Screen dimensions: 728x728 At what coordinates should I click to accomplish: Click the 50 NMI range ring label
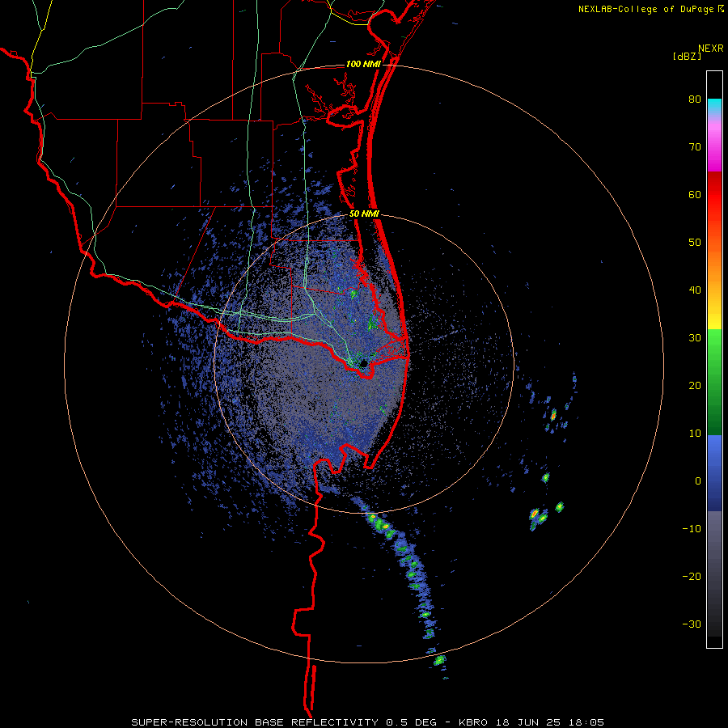364,214
